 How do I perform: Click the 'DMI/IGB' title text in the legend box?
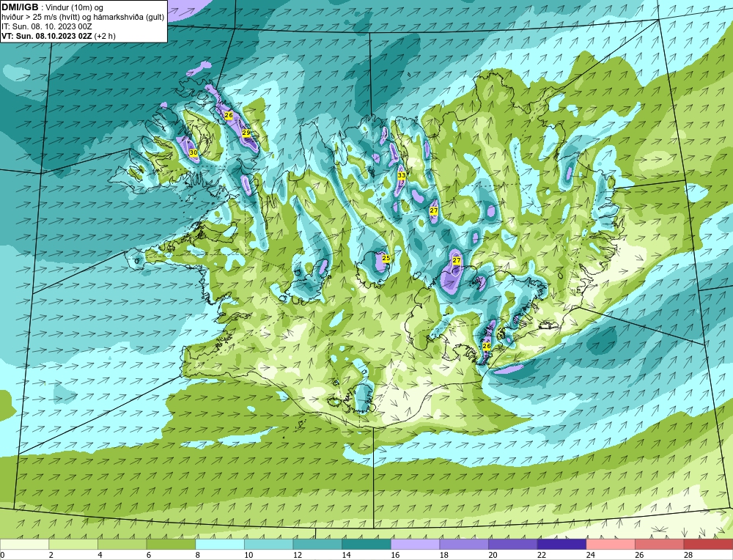point(20,7)
